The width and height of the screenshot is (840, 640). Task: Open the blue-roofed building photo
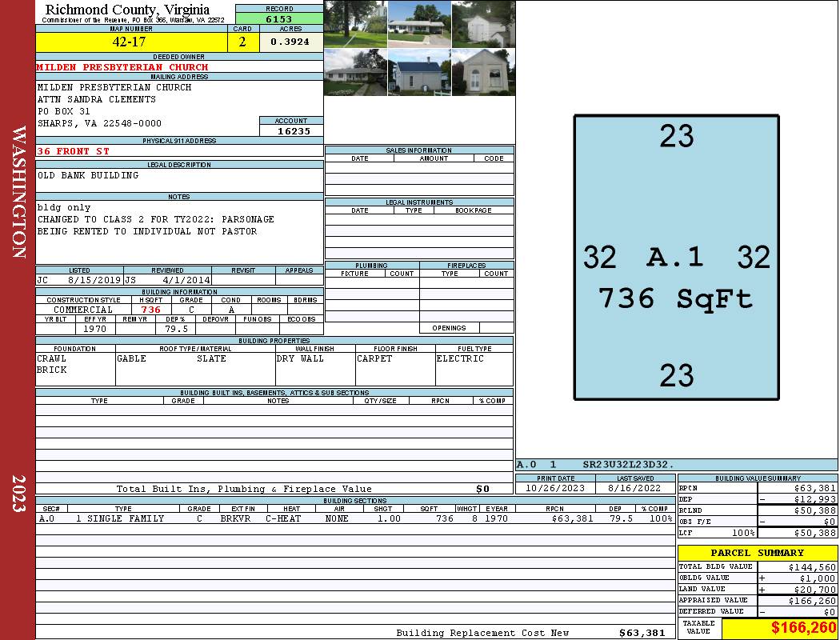(419, 72)
